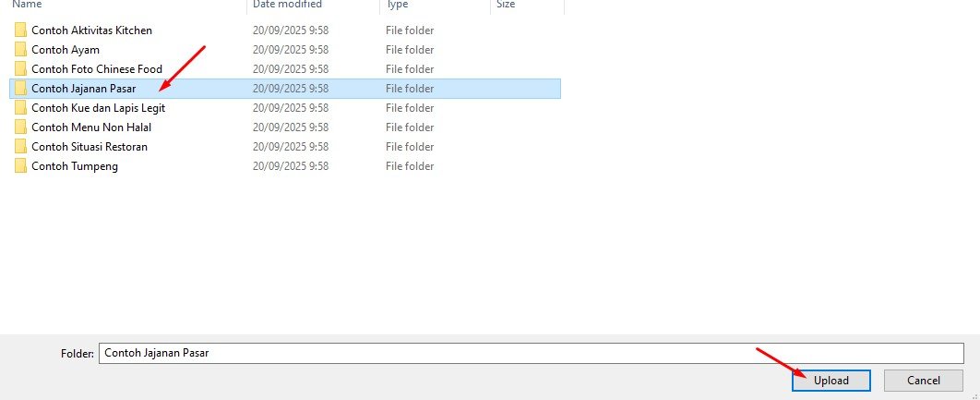Click the Contoh Jajanan Pasar folder icon
Viewport: 980px width, 400px height.
tap(20, 89)
